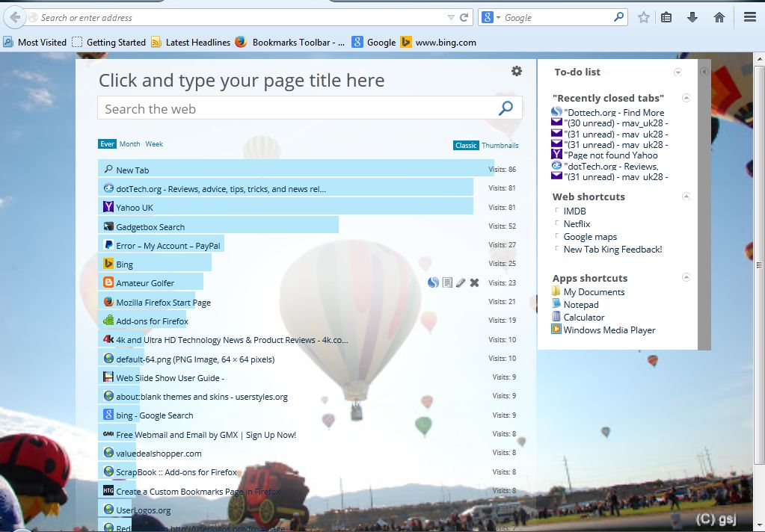Open the New Tab King settings gear

click(517, 71)
